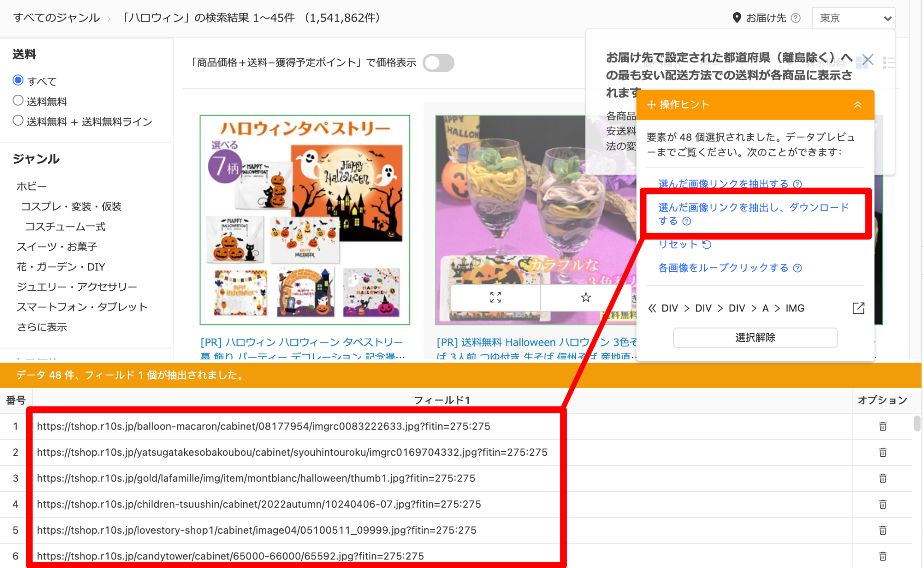This screenshot has height=568, width=924.
Task: Delete row 1 with trash icon
Action: pos(882,426)
